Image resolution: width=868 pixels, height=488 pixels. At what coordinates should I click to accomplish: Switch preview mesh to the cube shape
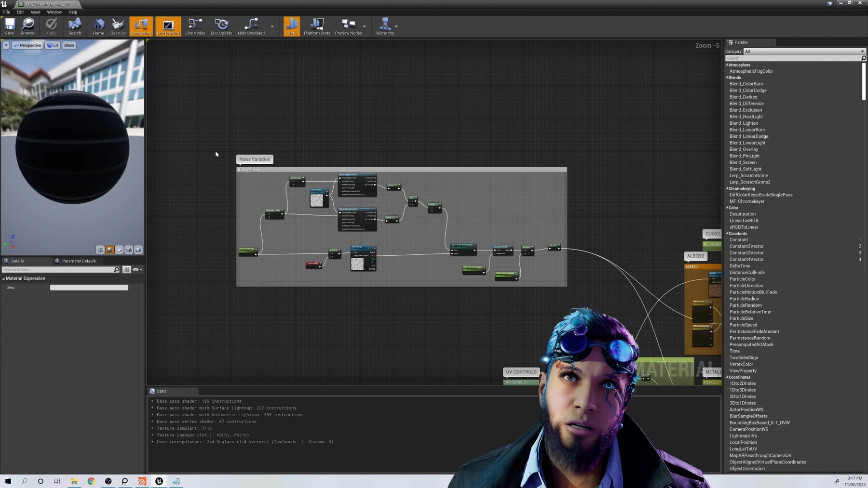click(129, 250)
